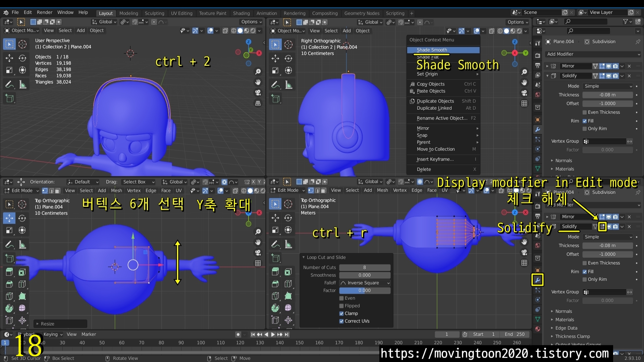Select Smooth tool in viewport with Resize panel
The width and height of the screenshot is (644, 362).
(22, 308)
